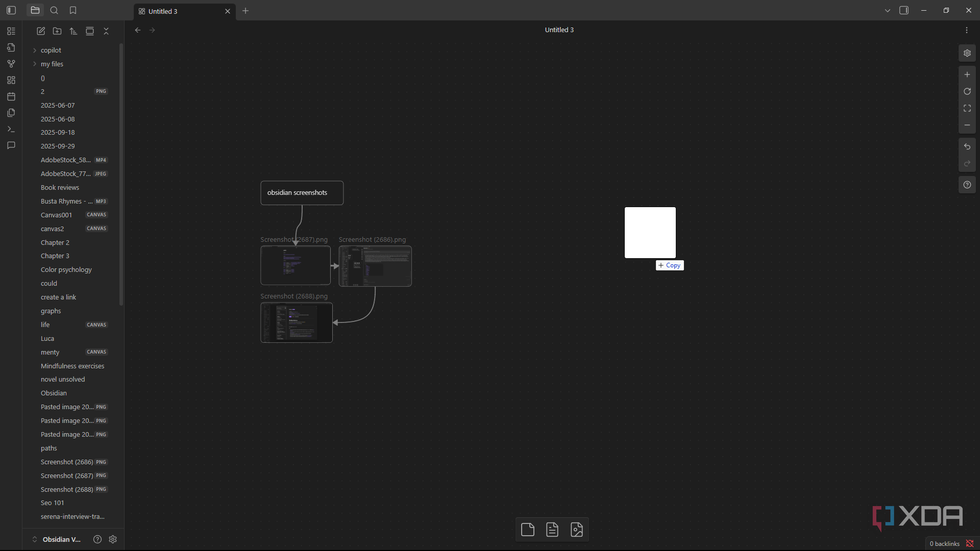Zoom in on the canvas
Viewport: 980px width, 551px height.
(967, 74)
